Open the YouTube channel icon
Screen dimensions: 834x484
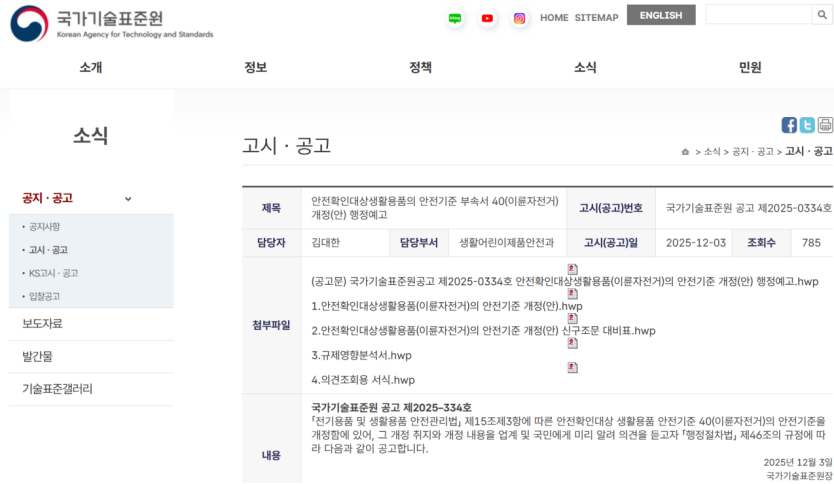[487, 18]
